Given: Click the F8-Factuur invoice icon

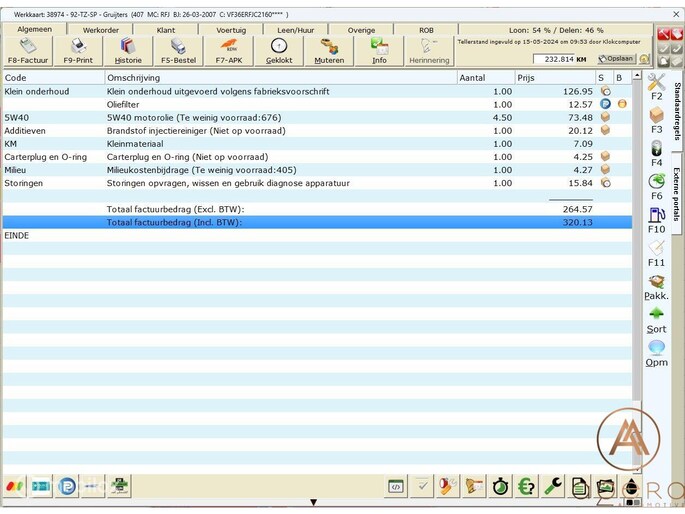Looking at the screenshot, I should click(x=28, y=48).
